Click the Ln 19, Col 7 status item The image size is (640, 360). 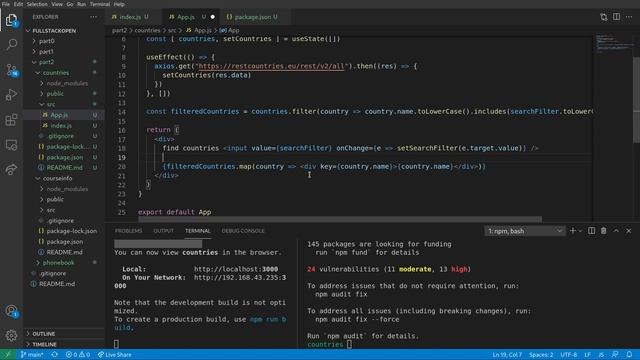(x=507, y=355)
